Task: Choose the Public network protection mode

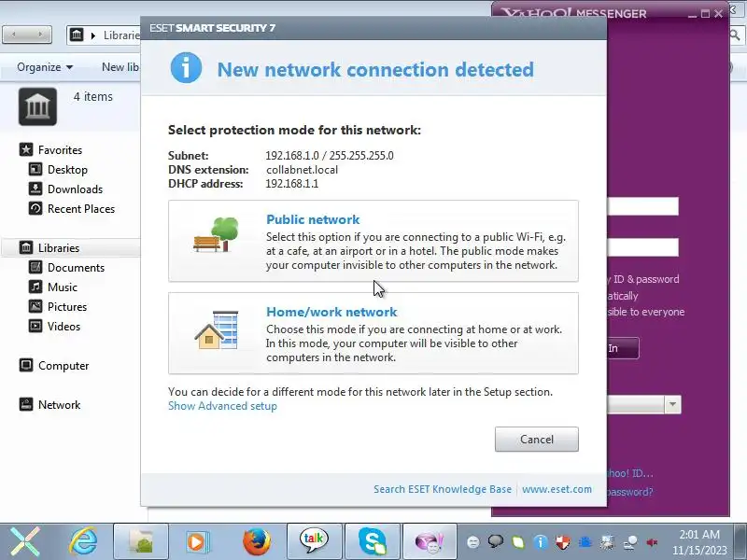Action: click(373, 241)
